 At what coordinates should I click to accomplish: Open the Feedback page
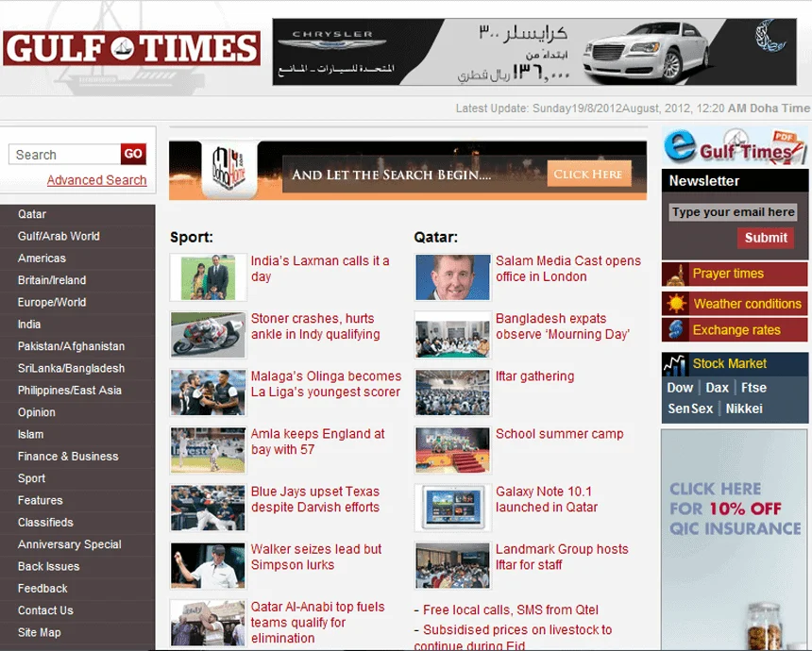(42, 589)
